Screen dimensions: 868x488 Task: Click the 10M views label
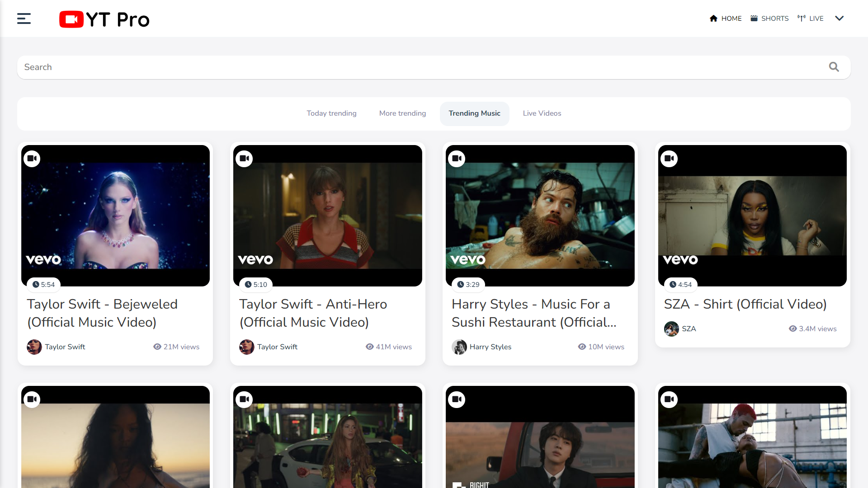pyautogui.click(x=601, y=347)
